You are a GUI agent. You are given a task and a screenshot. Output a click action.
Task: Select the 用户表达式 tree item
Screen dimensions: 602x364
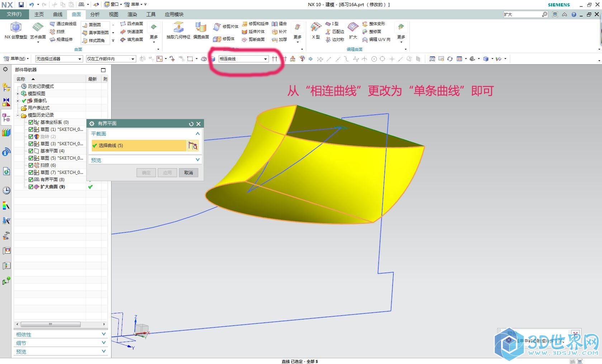(x=35, y=108)
